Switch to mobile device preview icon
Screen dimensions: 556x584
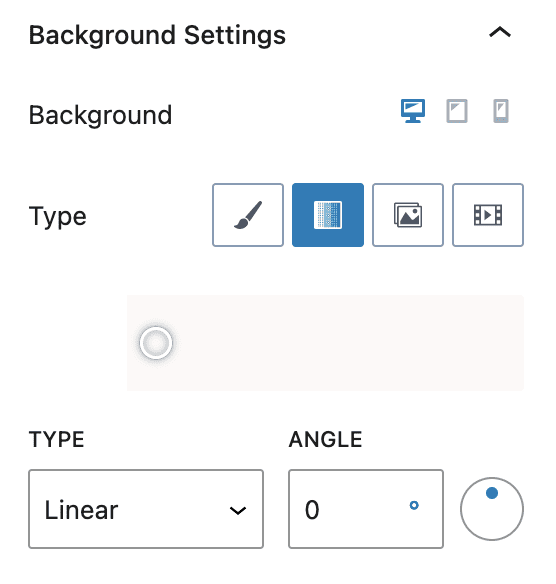pyautogui.click(x=501, y=111)
